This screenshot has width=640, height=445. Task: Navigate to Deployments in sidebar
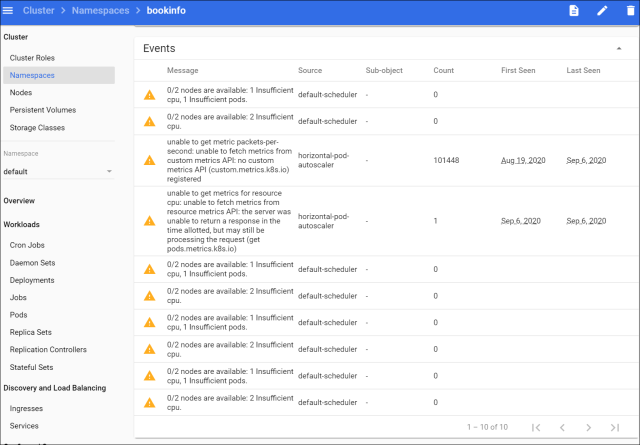point(32,280)
